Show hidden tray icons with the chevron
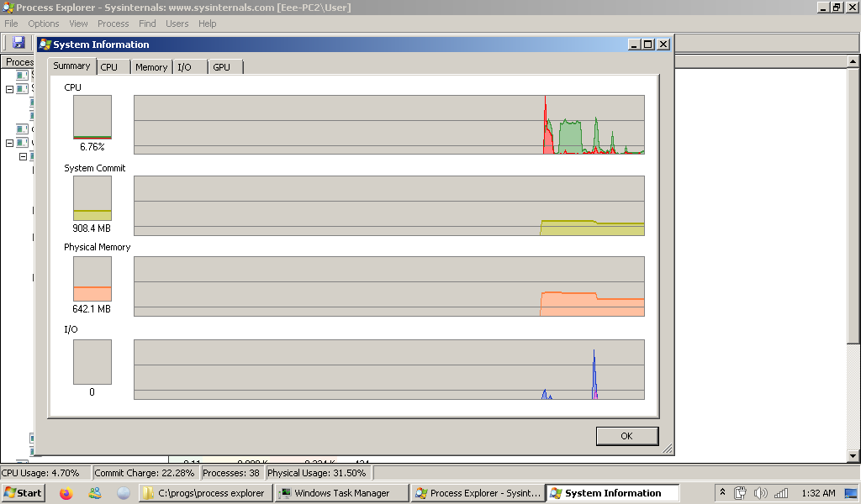Image resolution: width=866 pixels, height=504 pixels. (722, 492)
